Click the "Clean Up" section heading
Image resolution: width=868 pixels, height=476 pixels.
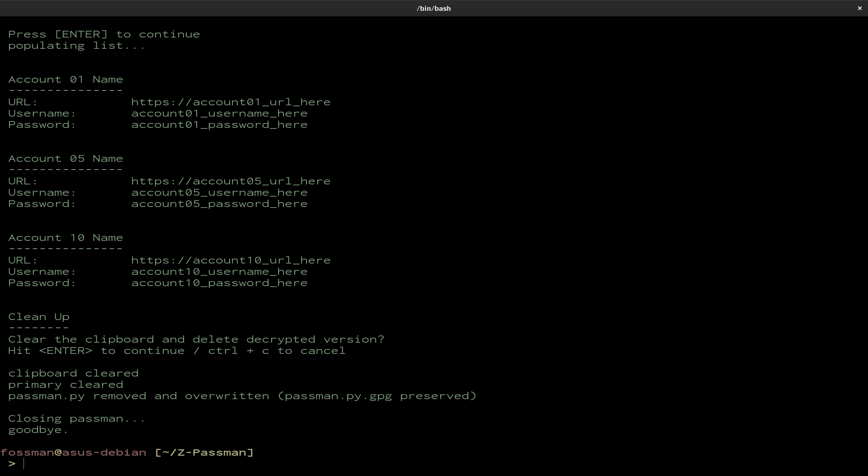pos(39,317)
